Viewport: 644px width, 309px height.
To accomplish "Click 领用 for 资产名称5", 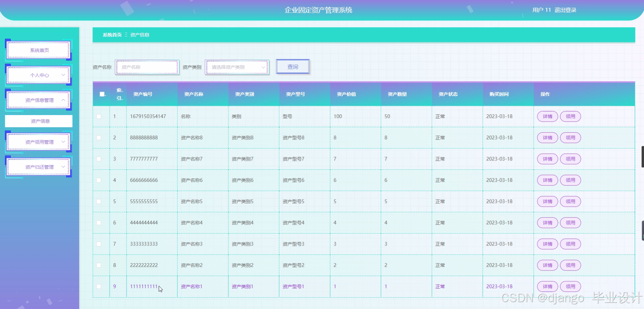I will (x=570, y=202).
